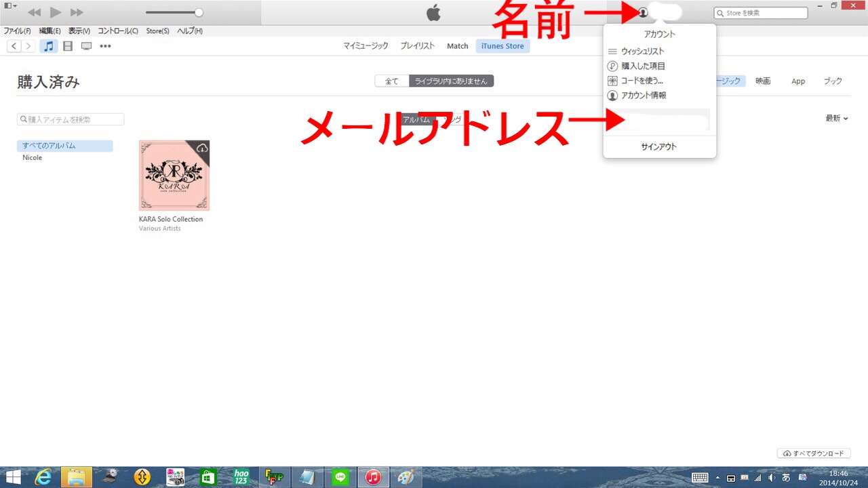
Task: Go back with the left arrow button
Action: click(x=14, y=46)
